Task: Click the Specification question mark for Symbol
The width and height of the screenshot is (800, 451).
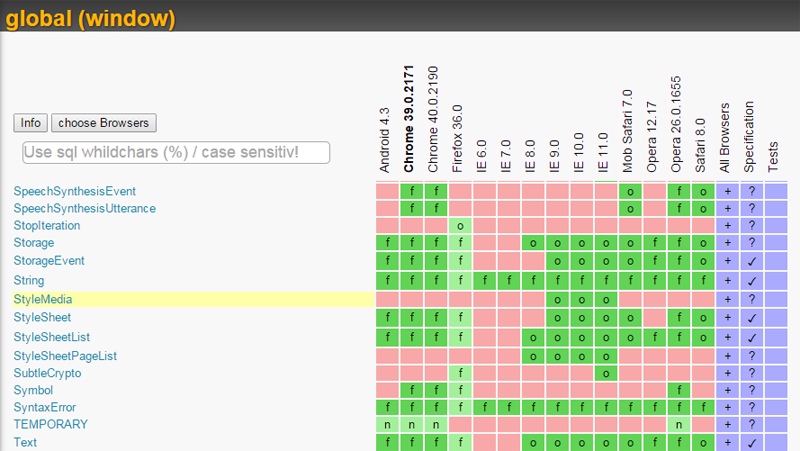Action: click(752, 390)
